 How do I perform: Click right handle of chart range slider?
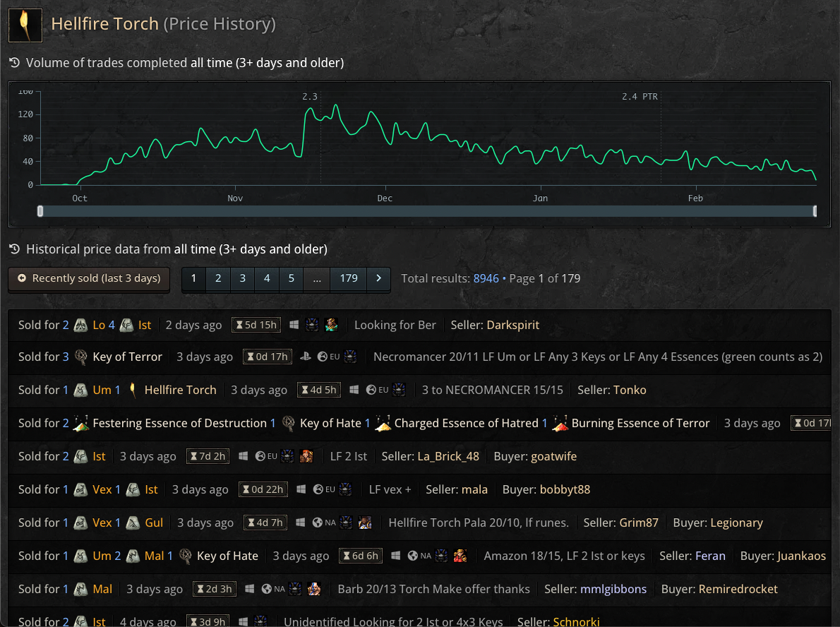tap(815, 211)
